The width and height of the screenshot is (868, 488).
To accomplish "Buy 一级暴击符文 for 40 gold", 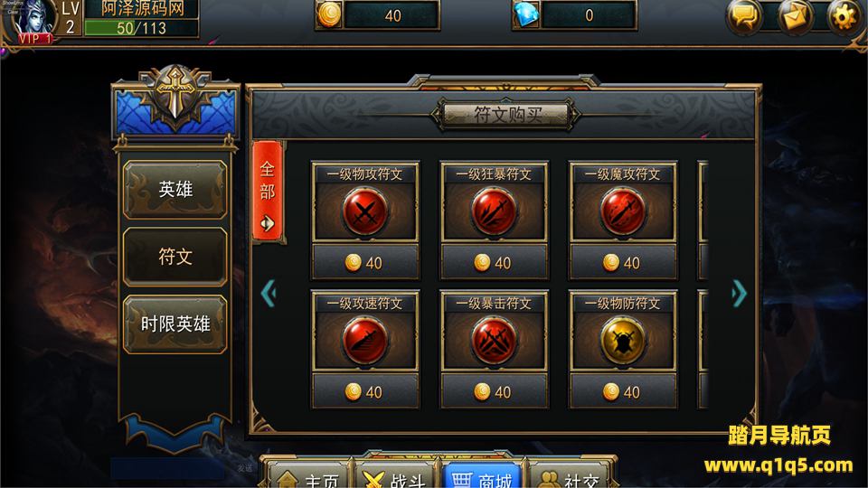I will [x=494, y=391].
